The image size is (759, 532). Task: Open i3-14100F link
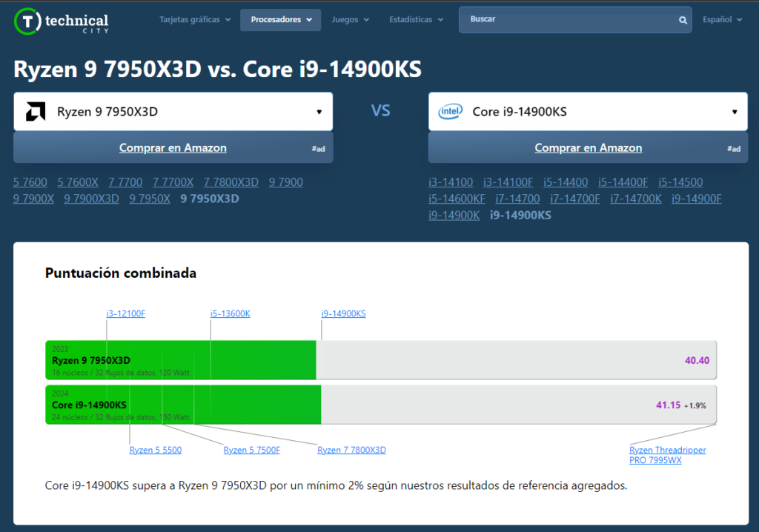click(x=508, y=182)
